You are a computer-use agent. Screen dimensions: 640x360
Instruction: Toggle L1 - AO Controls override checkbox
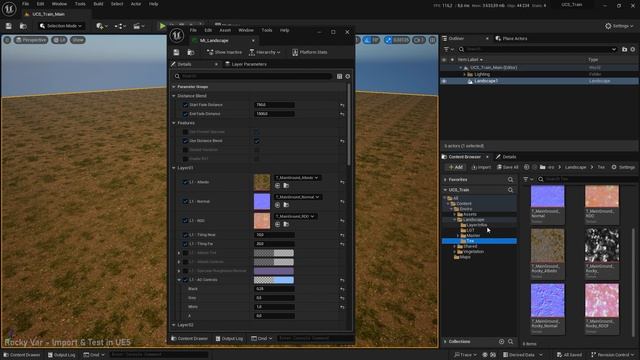185,280
